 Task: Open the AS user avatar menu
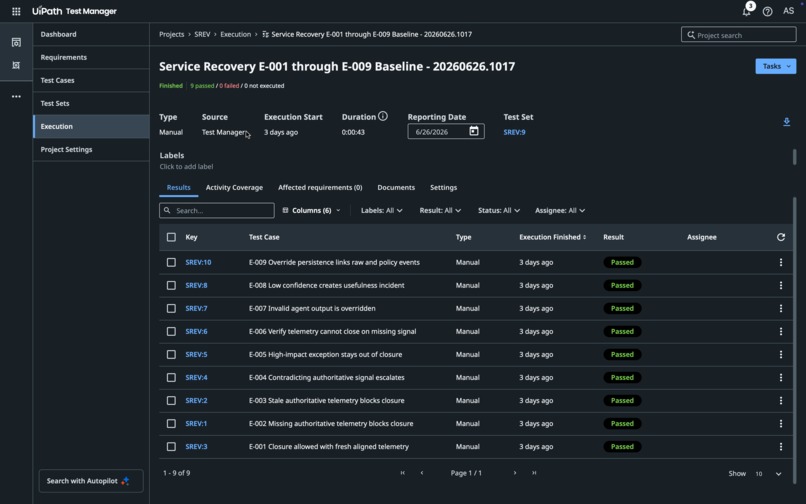[789, 11]
